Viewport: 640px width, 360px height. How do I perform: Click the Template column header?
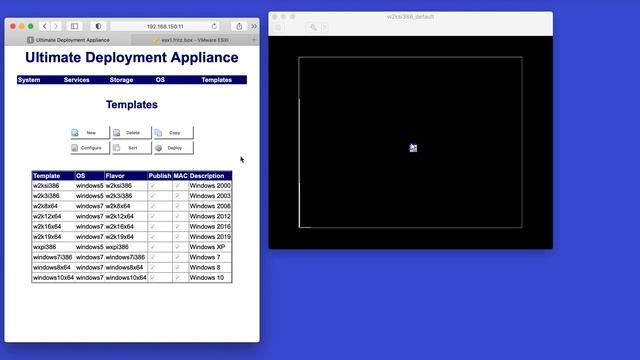[x=53, y=176]
